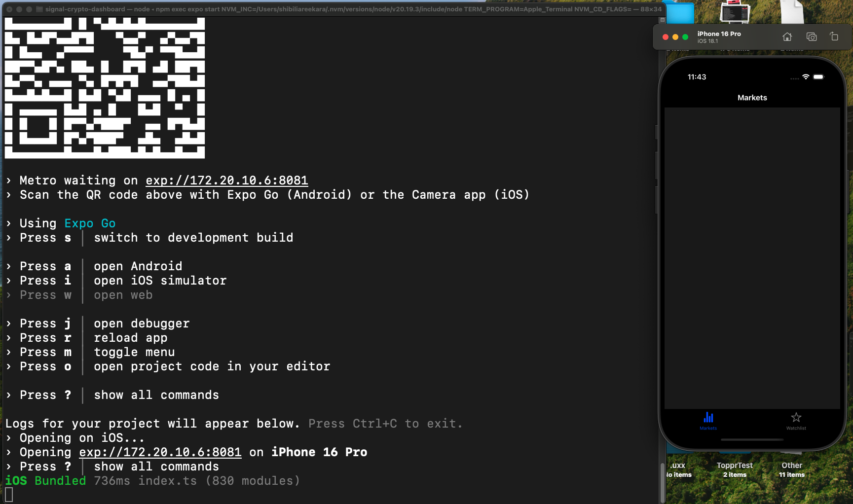Click the Expo Go text in terminal
The image size is (853, 504).
coord(90,223)
